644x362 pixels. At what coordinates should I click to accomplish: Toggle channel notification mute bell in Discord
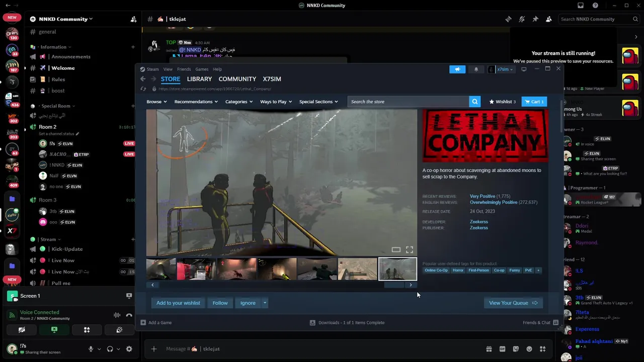pos(522,19)
